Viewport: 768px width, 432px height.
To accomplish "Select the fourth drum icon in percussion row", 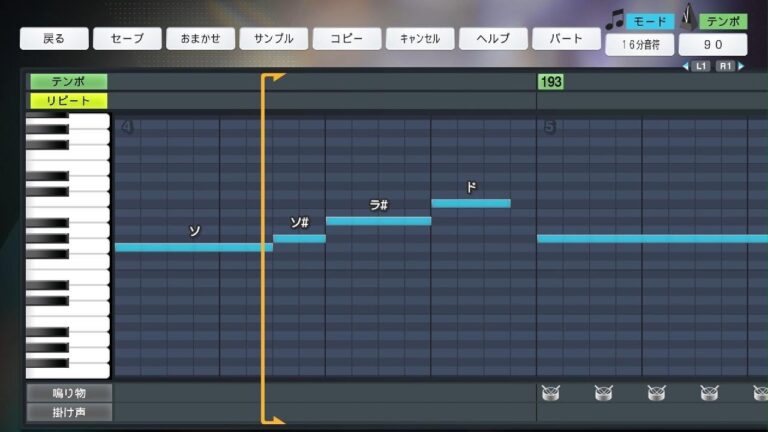I will click(x=709, y=393).
